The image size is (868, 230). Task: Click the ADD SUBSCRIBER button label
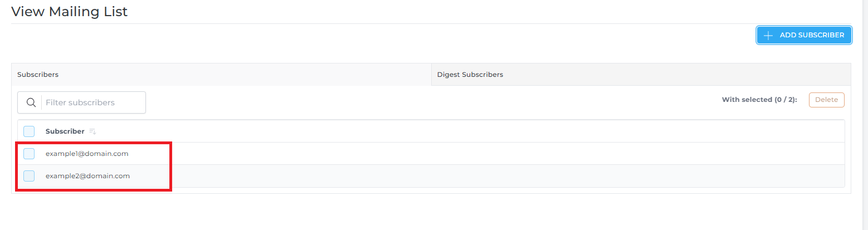812,35
